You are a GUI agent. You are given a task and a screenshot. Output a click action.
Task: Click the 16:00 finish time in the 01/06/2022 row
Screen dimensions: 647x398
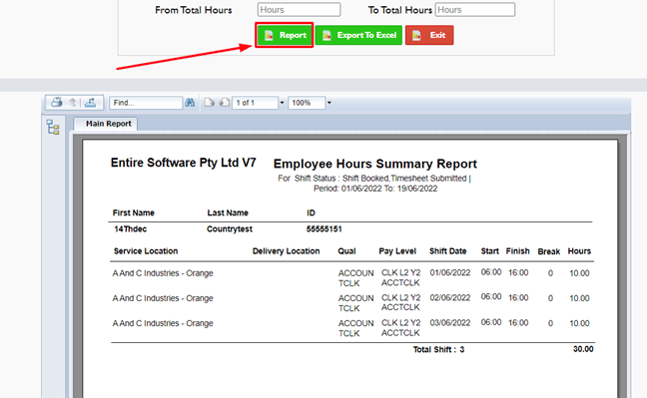click(x=518, y=273)
